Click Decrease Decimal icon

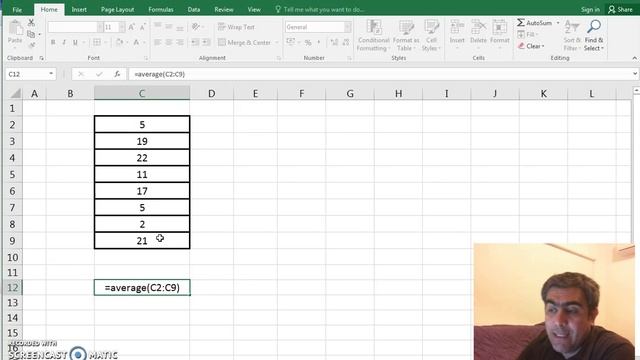(346, 42)
